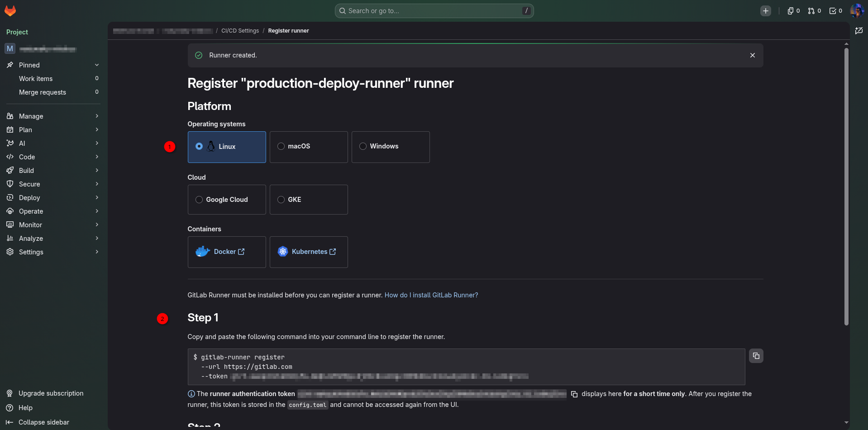Screen dimensions: 868x430
Task: Open the to-do list icon
Action: click(x=835, y=11)
